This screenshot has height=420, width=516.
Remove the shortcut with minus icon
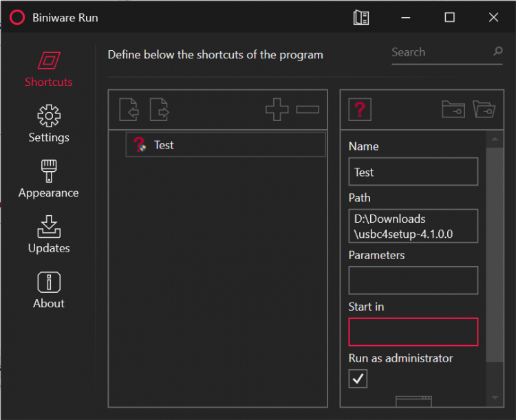point(308,109)
